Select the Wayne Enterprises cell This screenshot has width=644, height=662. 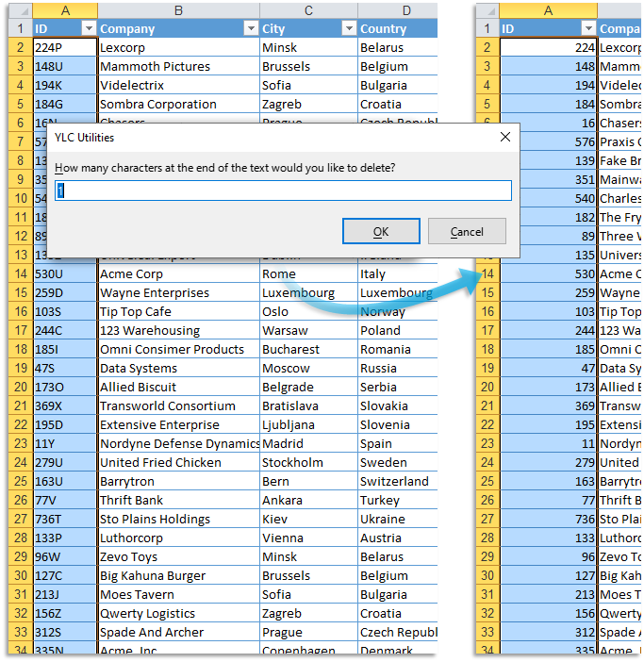(x=179, y=292)
